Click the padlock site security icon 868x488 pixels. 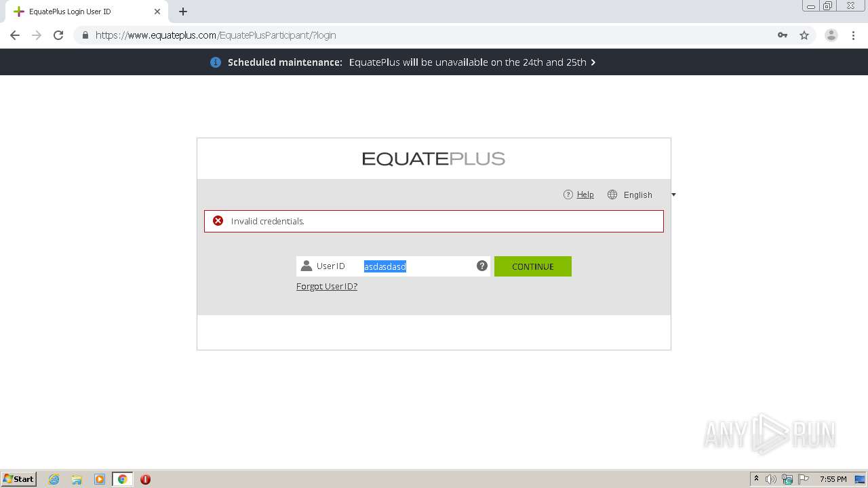[x=85, y=35]
